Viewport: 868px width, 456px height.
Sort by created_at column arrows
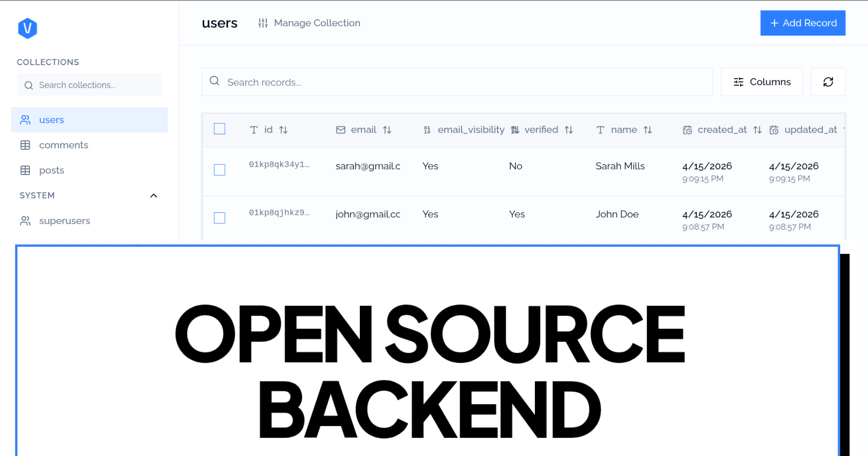pyautogui.click(x=757, y=130)
